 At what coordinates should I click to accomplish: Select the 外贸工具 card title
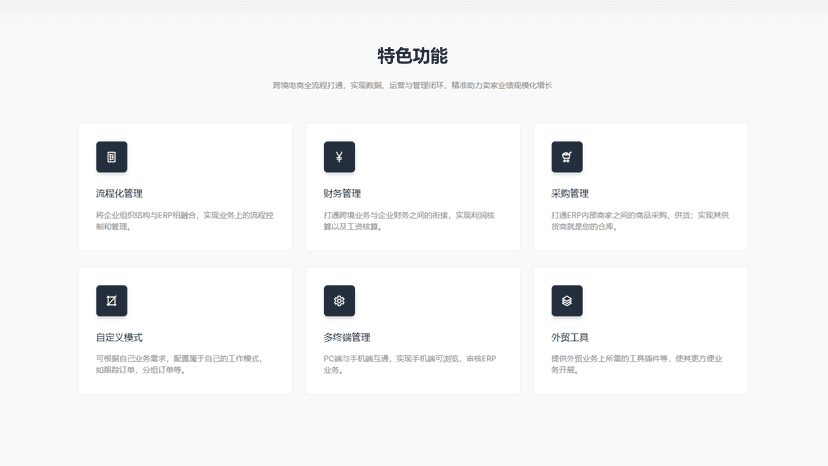point(570,337)
